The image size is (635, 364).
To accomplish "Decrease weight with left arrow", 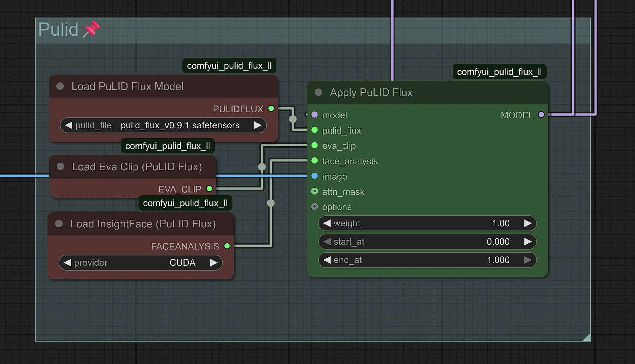I will pyautogui.click(x=327, y=223).
